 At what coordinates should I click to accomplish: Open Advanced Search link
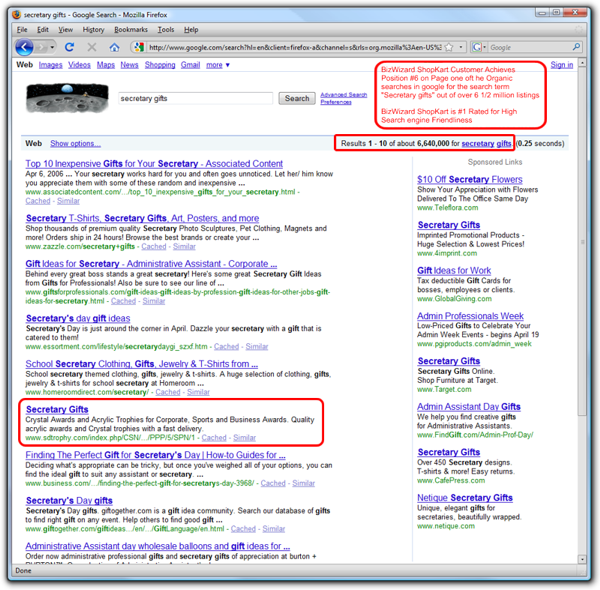[344, 95]
